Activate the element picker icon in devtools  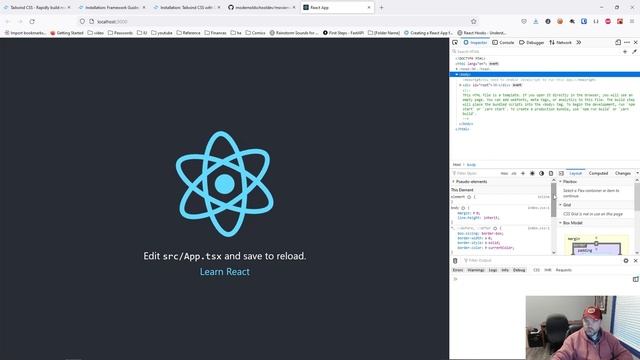coord(455,42)
